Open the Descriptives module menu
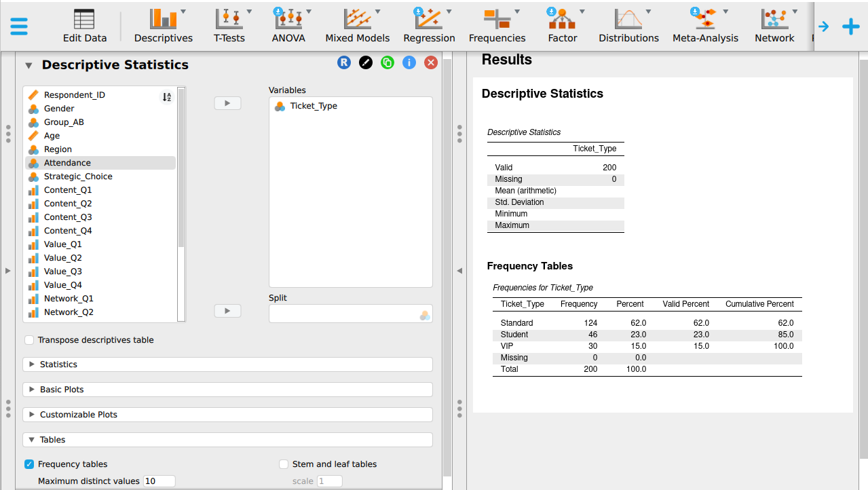Image resolution: width=868 pixels, height=490 pixels. (164, 26)
